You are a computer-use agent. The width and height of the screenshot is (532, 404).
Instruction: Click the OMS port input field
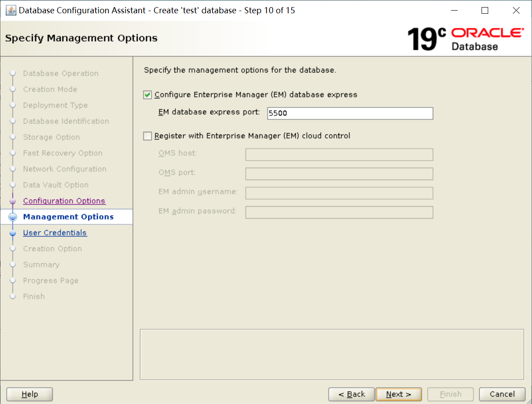pyautogui.click(x=339, y=174)
